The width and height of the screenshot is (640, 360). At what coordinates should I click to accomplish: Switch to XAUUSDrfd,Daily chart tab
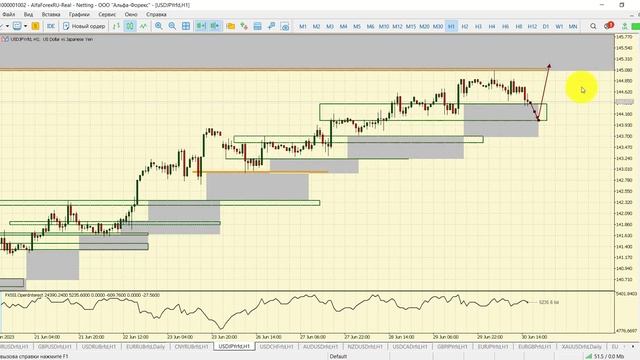582,347
